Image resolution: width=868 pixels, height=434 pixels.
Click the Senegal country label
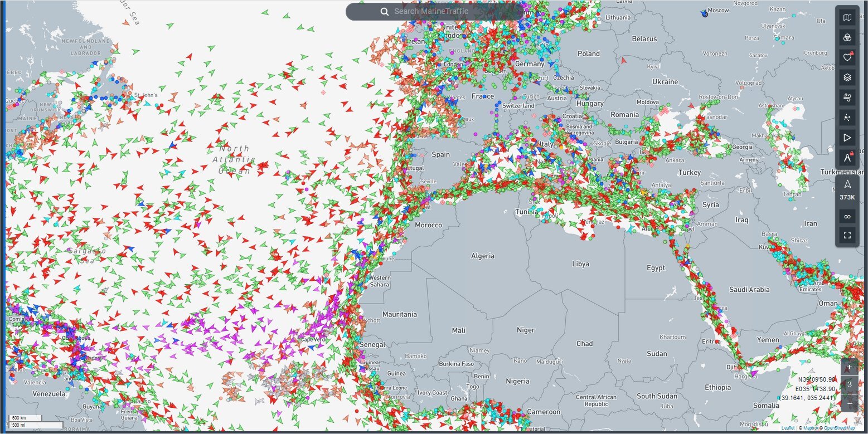[374, 345]
